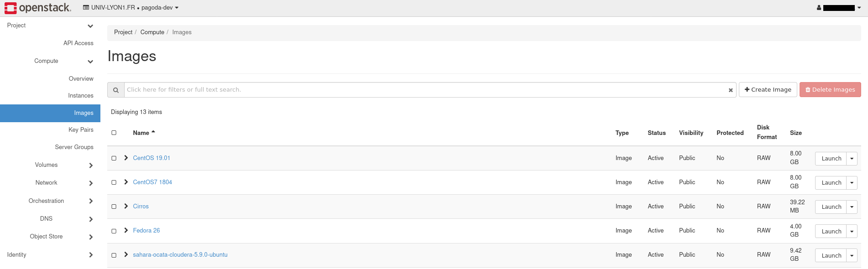The height and width of the screenshot is (269, 868).
Task: Clear the search filter with X icon
Action: coord(731,90)
